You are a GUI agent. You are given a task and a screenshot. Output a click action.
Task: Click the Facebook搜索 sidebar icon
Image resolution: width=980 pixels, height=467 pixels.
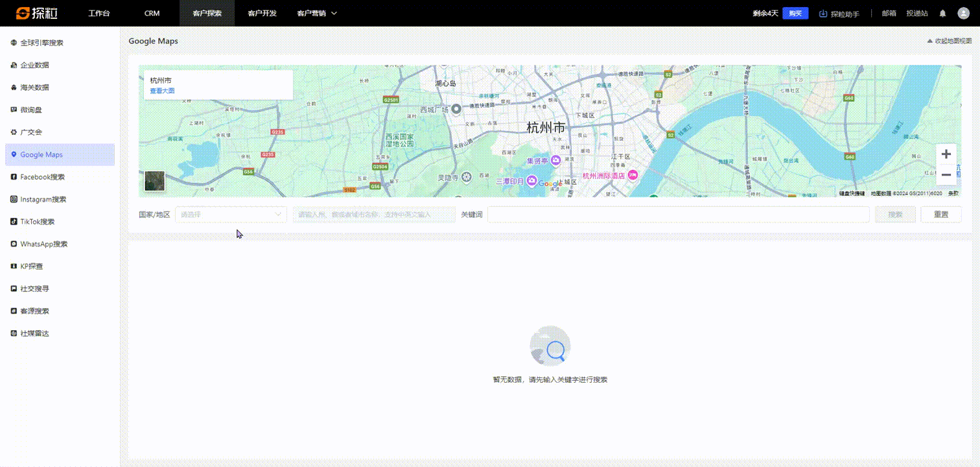(14, 177)
